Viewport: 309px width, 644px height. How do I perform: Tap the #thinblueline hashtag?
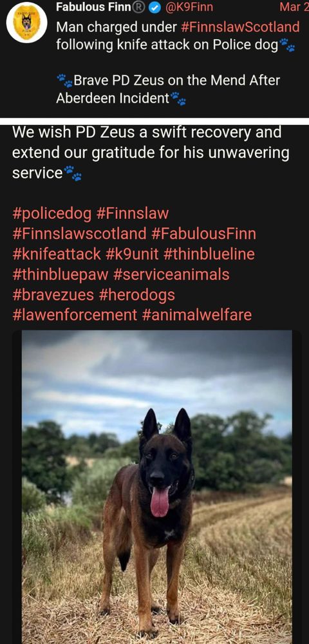(x=209, y=254)
